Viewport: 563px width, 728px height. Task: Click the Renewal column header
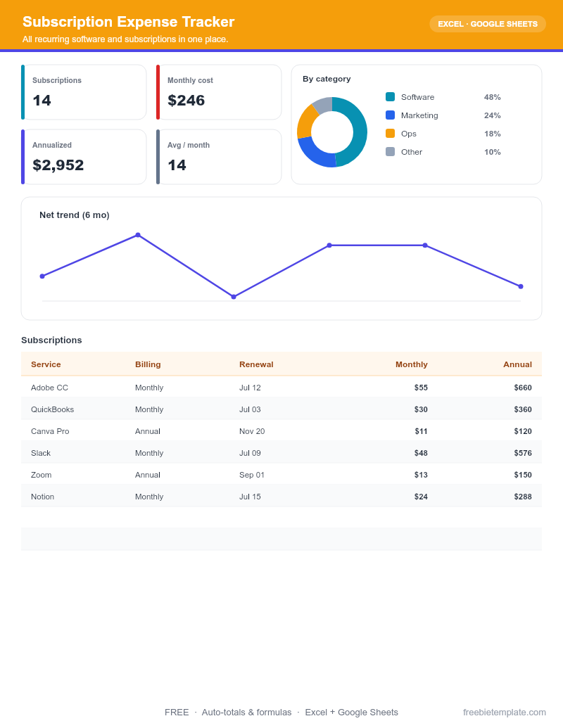pyautogui.click(x=256, y=364)
